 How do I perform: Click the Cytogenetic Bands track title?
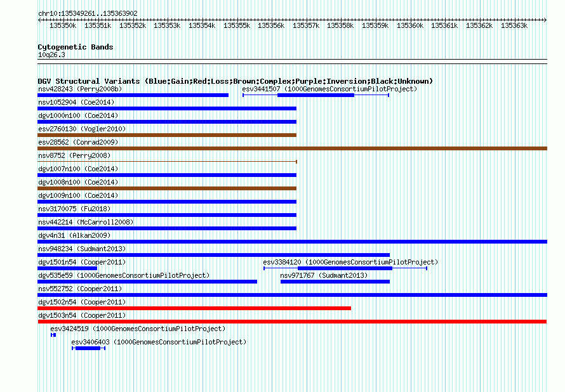(76, 47)
